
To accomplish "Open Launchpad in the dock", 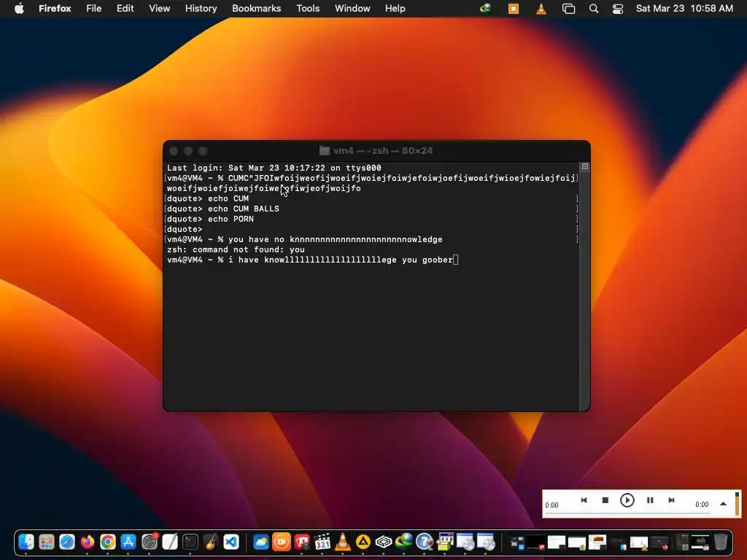I will [x=46, y=542].
